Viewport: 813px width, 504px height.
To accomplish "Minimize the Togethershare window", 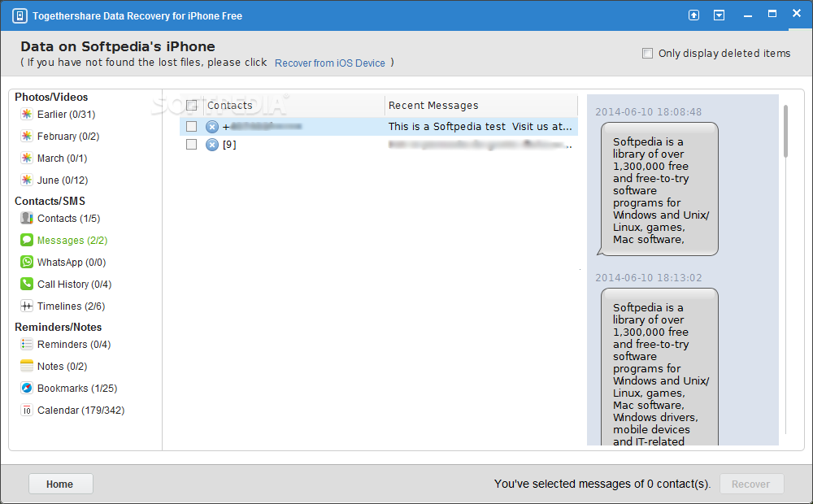I will click(747, 15).
